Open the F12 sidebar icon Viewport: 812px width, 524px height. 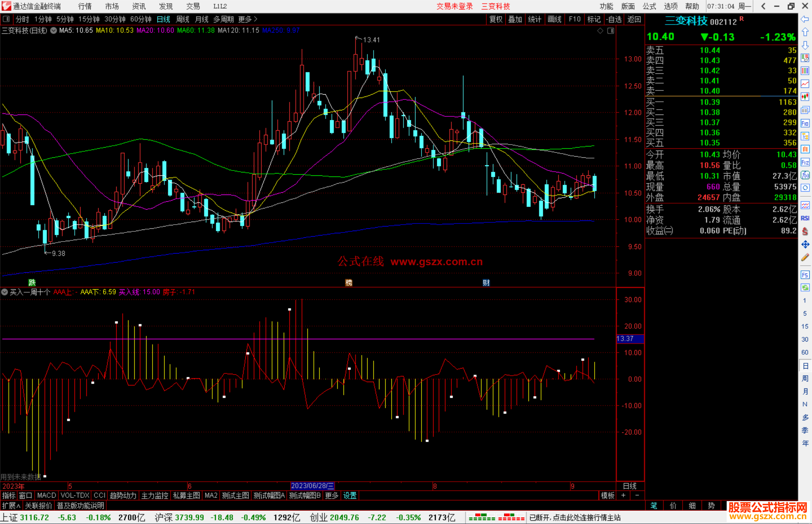(805, 162)
